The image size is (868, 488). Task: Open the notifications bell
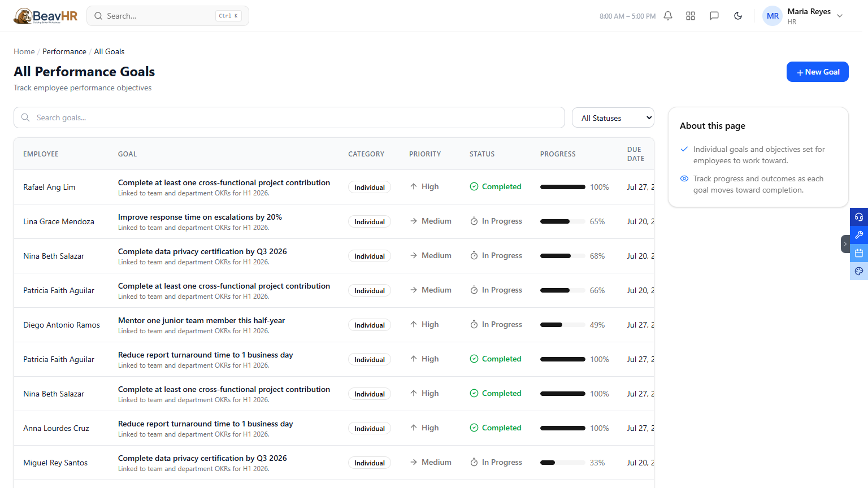668,16
